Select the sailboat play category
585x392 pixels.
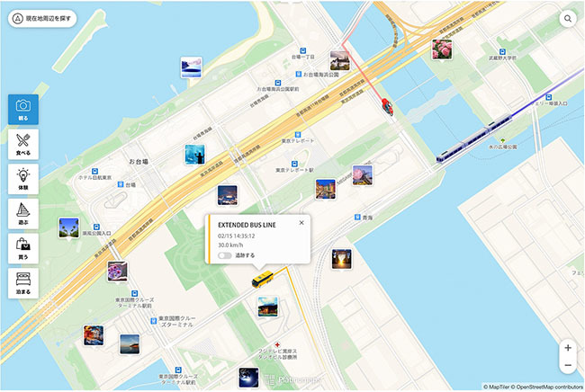coord(23,214)
